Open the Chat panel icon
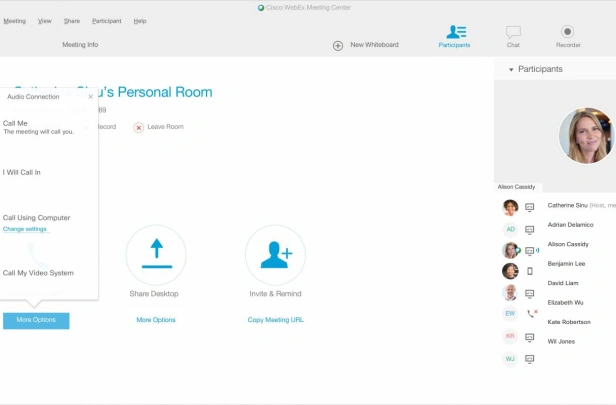 [x=513, y=32]
